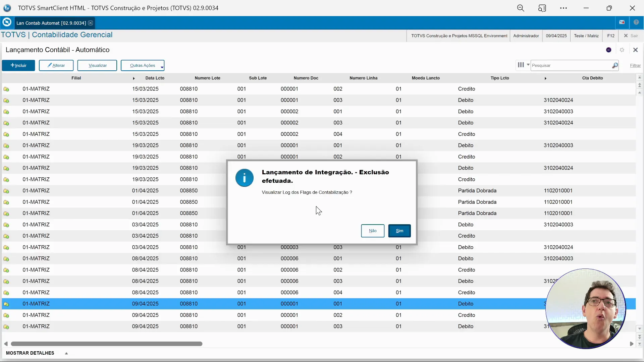Click the Sim button in dialog
Viewport: 644px width, 362px height.
pyautogui.click(x=399, y=231)
